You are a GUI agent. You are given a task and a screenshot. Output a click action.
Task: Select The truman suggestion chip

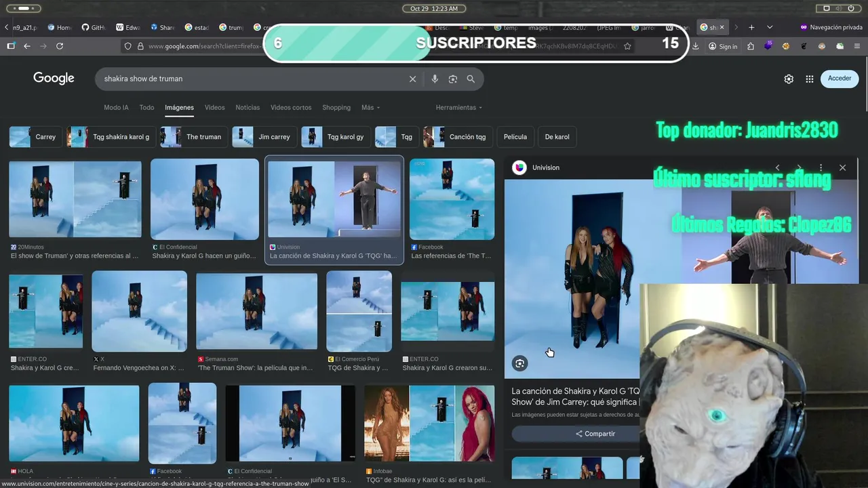(x=194, y=137)
